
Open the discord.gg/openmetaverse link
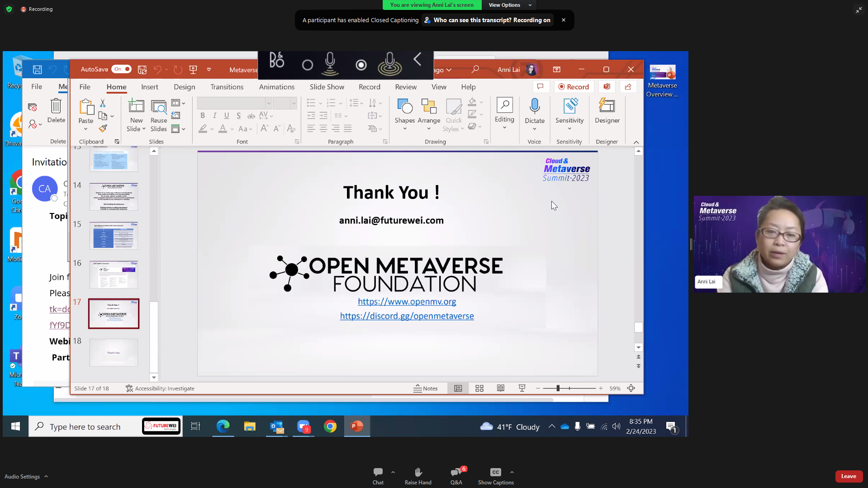407,316
